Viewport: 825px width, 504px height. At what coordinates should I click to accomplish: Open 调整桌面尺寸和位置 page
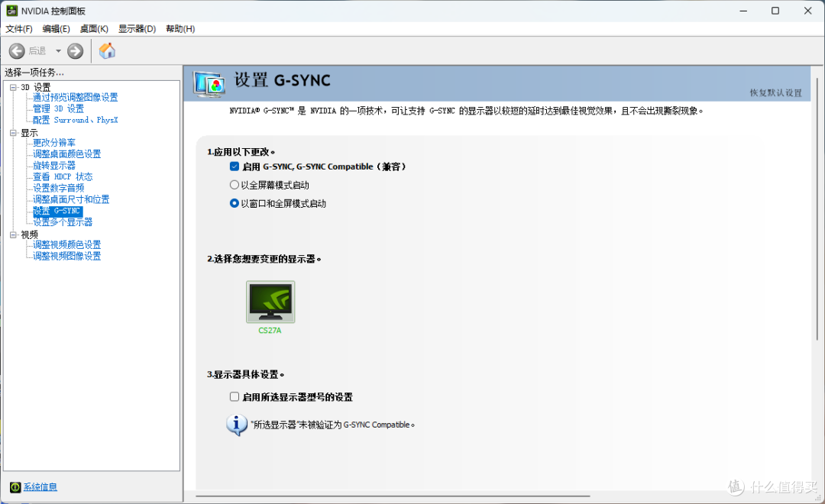[71, 199]
